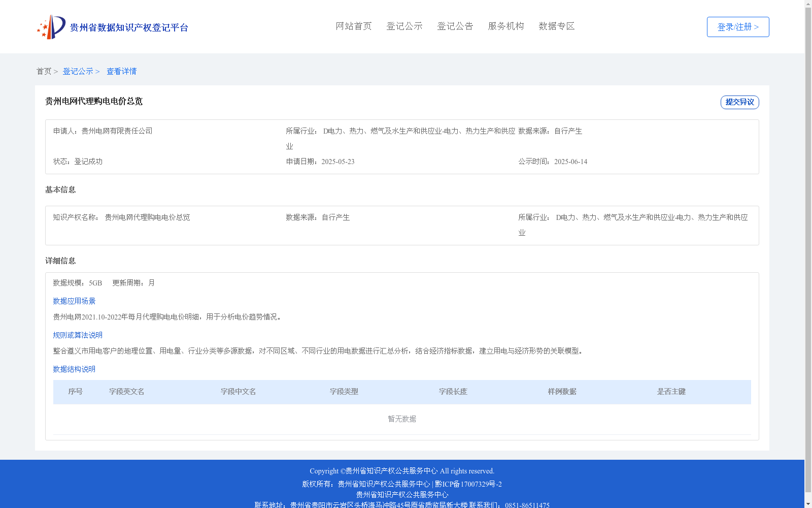Click status text 登记成功

(x=88, y=162)
